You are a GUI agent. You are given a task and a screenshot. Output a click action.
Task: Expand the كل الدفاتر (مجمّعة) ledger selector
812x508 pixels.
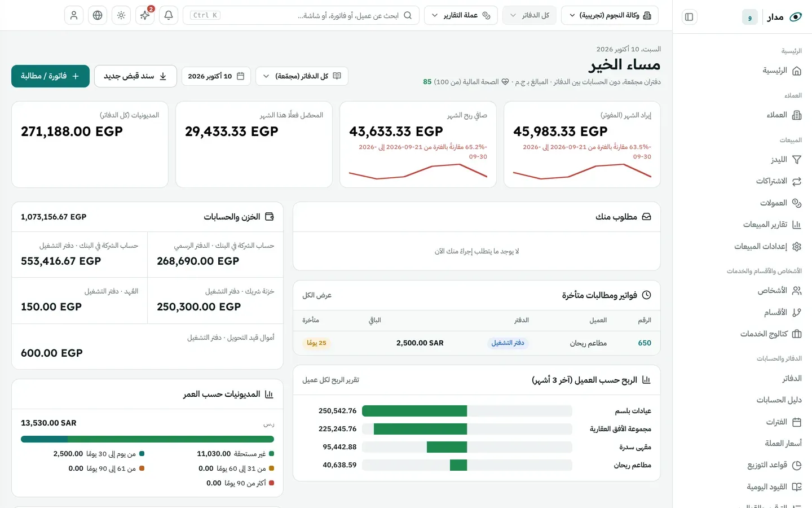[x=302, y=76]
